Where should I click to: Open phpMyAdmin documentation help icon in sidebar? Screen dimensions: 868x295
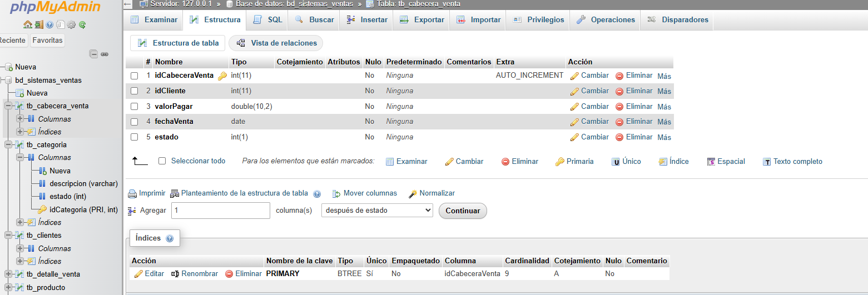coord(49,24)
